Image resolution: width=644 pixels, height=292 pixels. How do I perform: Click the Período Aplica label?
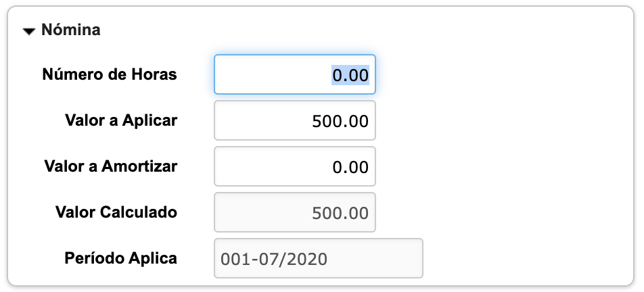point(121,258)
